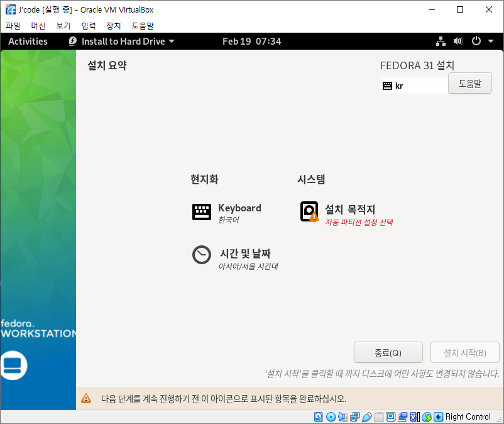Click the warning icon in bottom info bar
The height and width of the screenshot is (424, 504).
pyautogui.click(x=86, y=398)
